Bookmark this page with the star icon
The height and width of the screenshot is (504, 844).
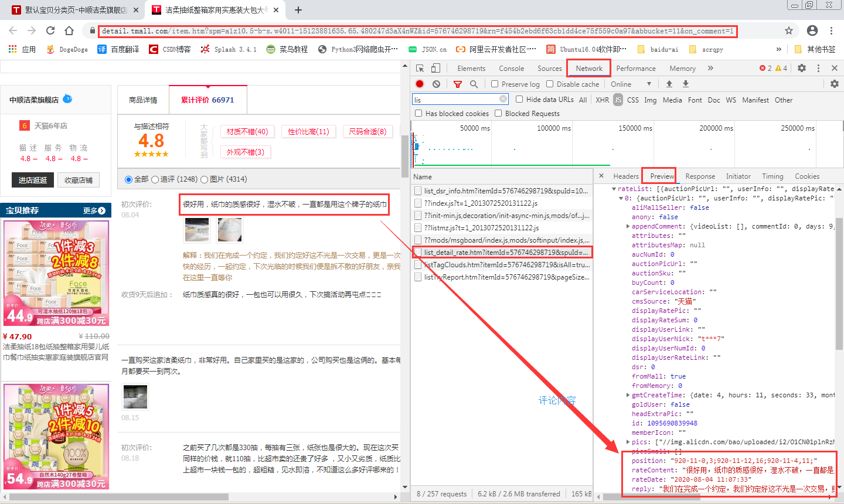[x=789, y=30]
